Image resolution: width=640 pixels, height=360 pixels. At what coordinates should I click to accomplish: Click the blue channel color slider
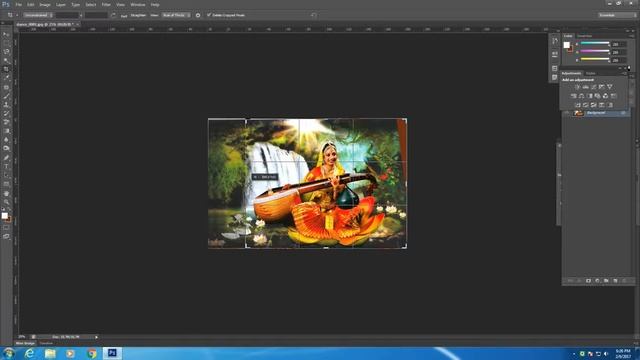tap(595, 59)
